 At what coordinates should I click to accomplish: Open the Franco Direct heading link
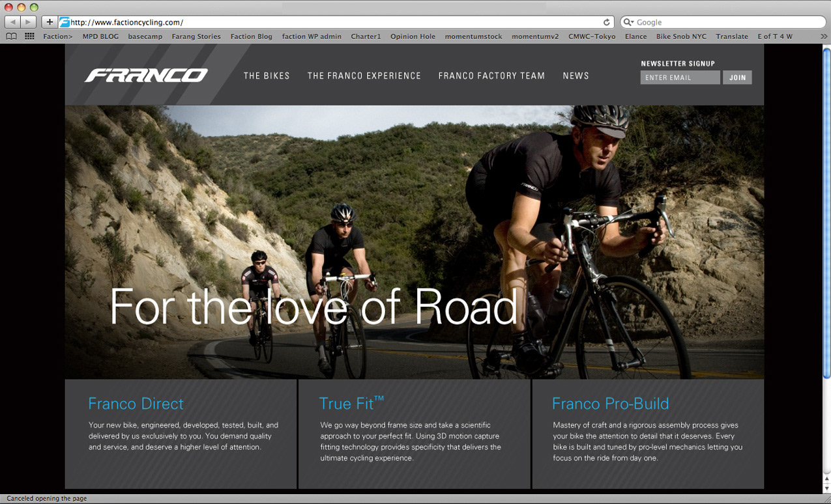click(136, 404)
